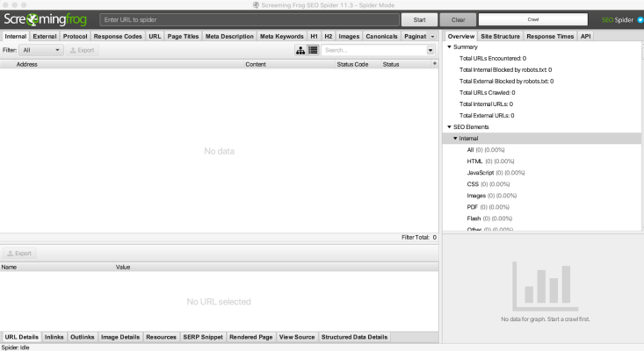Click the Crawl progress bar

click(532, 19)
